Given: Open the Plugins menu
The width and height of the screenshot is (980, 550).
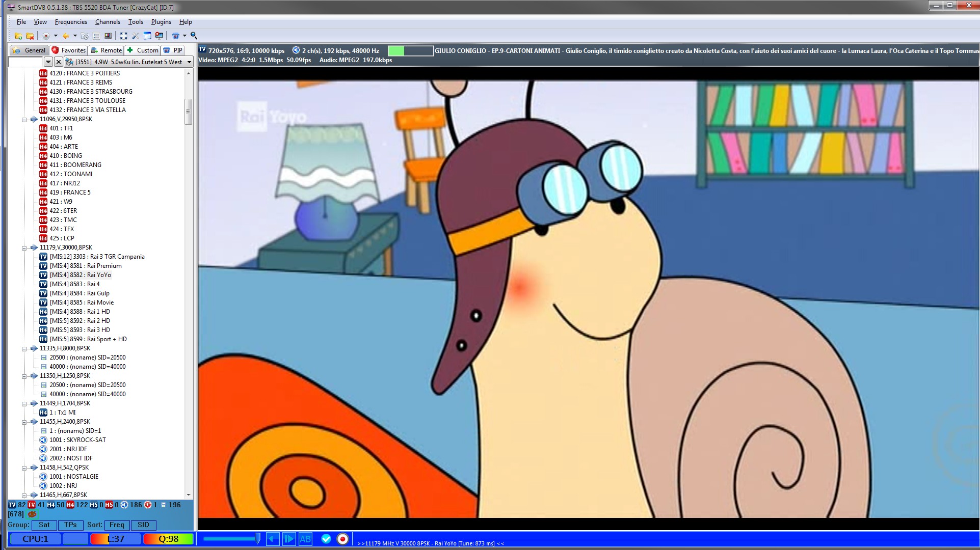Looking at the screenshot, I should pos(161,22).
